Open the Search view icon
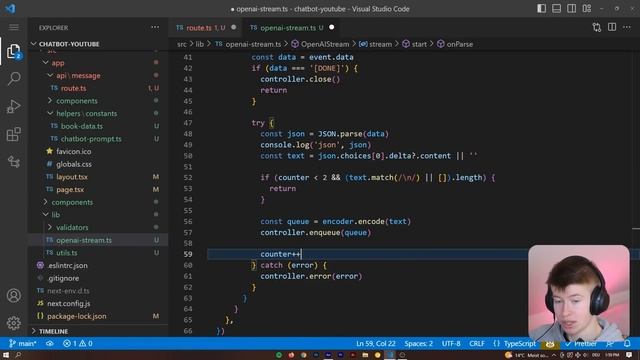 pyautogui.click(x=14, y=78)
